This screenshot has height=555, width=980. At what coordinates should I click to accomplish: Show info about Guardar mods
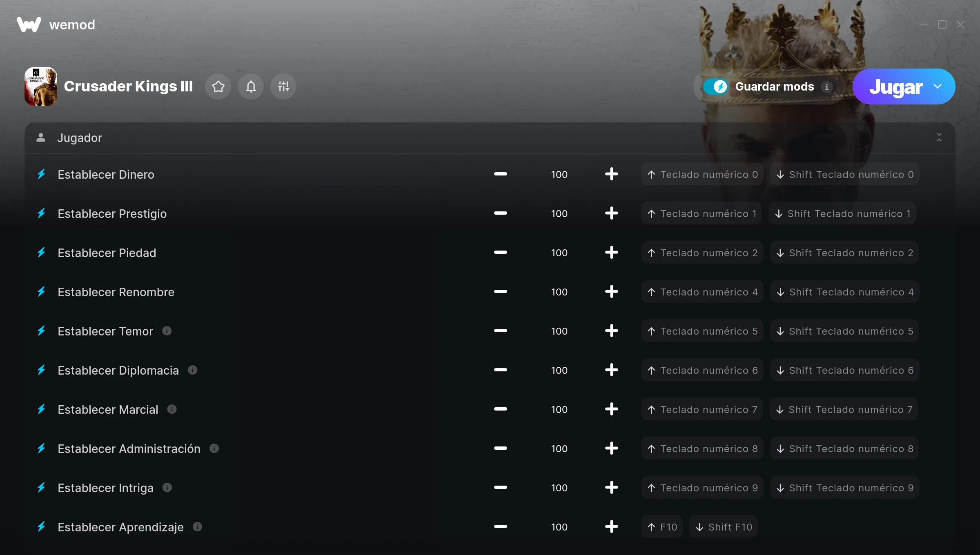pyautogui.click(x=826, y=87)
